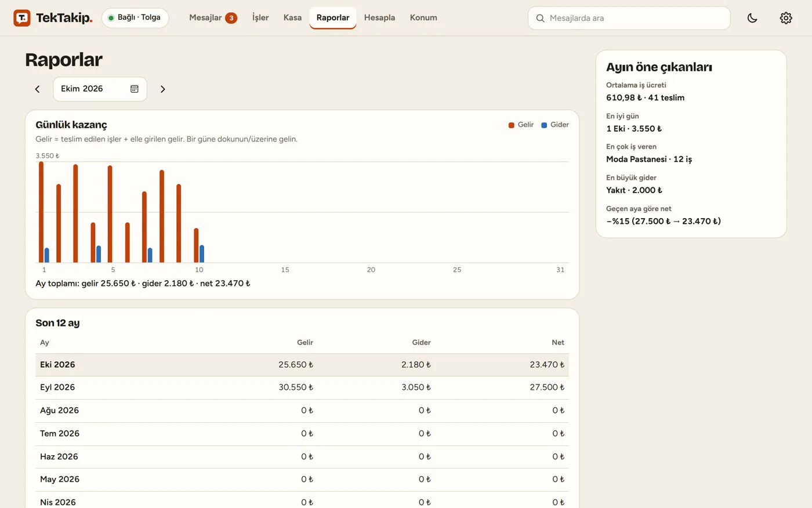Select the Eyl 2026 table row
The width and height of the screenshot is (812, 508).
[302, 387]
